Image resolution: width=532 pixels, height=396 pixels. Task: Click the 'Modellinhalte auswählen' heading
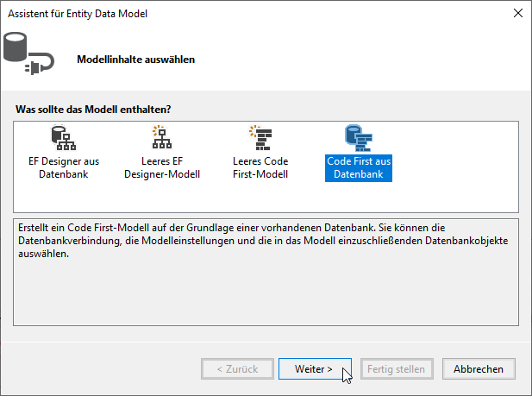135,60
